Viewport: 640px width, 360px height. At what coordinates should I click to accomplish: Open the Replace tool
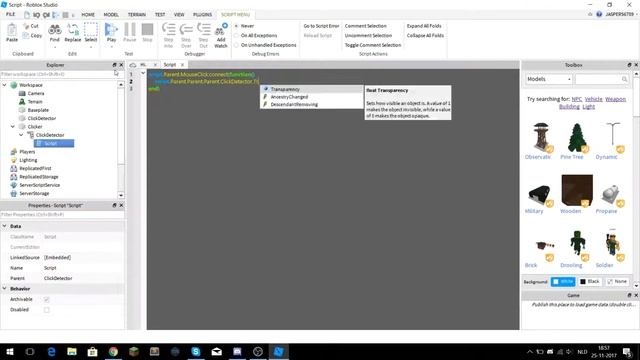(73, 30)
